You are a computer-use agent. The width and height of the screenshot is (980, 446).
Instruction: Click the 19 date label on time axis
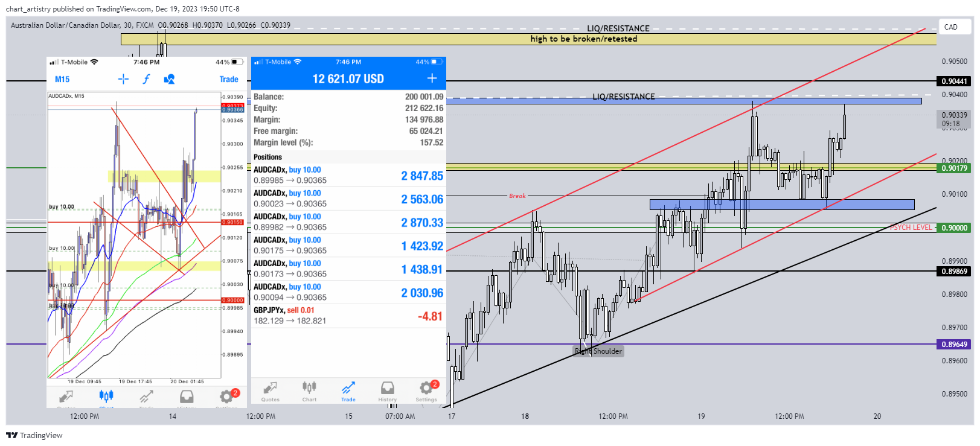[701, 416]
